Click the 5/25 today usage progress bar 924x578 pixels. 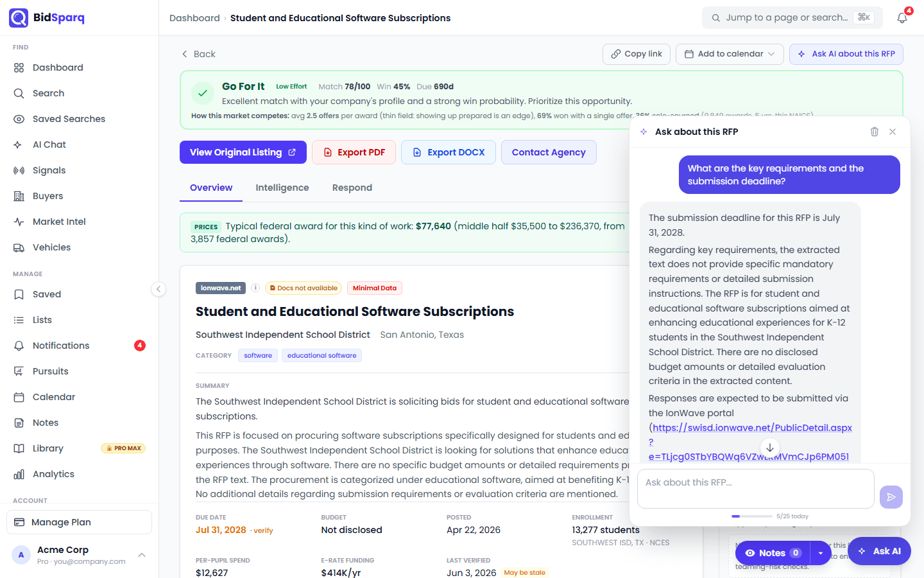click(752, 516)
